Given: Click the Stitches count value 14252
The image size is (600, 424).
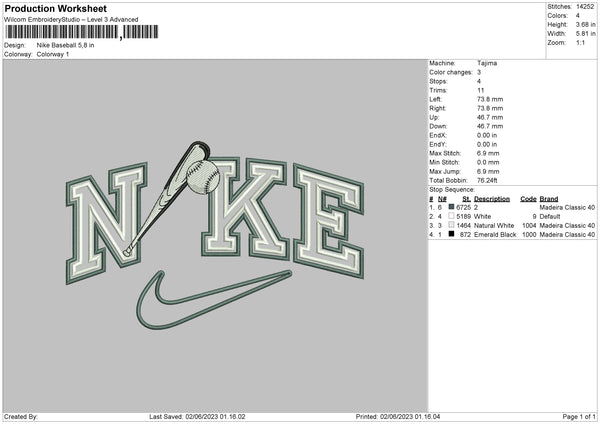Looking at the screenshot, I should coord(585,7).
